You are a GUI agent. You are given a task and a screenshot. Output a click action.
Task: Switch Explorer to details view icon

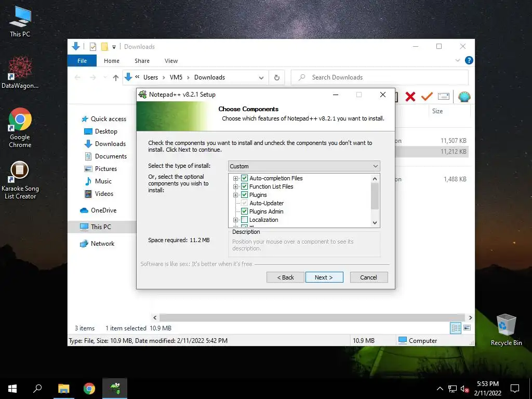pyautogui.click(x=455, y=328)
